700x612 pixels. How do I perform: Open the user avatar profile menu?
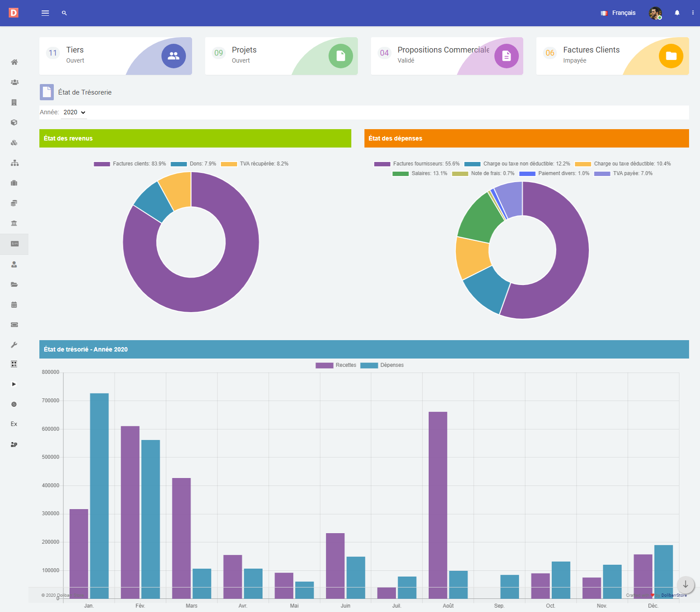[655, 13]
